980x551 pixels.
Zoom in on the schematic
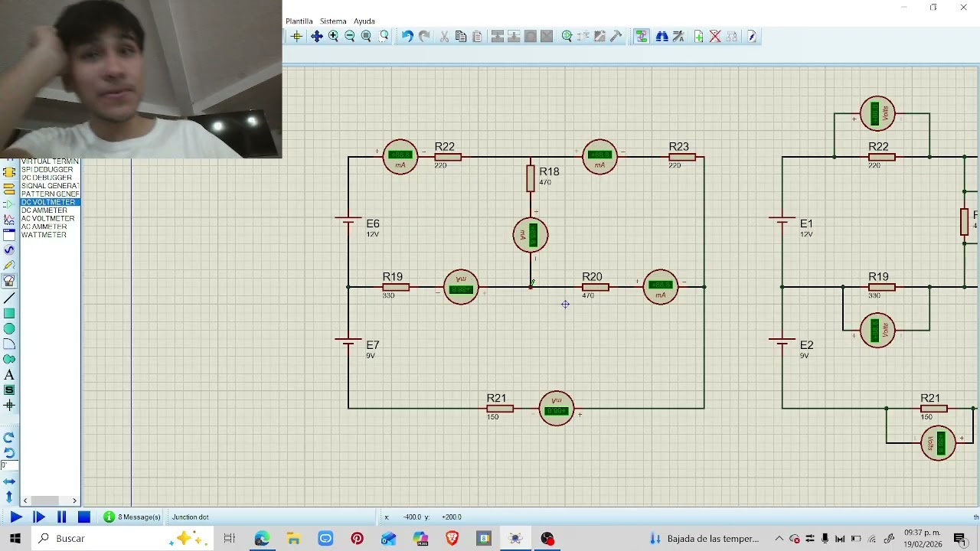tap(333, 36)
